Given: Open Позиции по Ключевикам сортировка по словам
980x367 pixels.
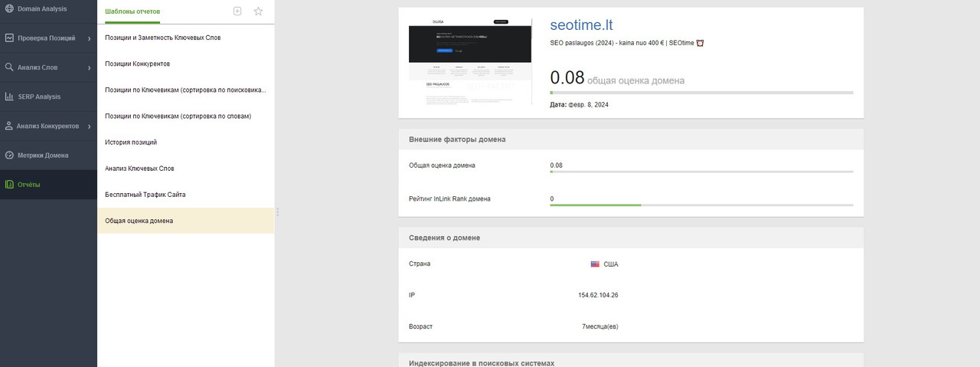Looking at the screenshot, I should click(185, 116).
